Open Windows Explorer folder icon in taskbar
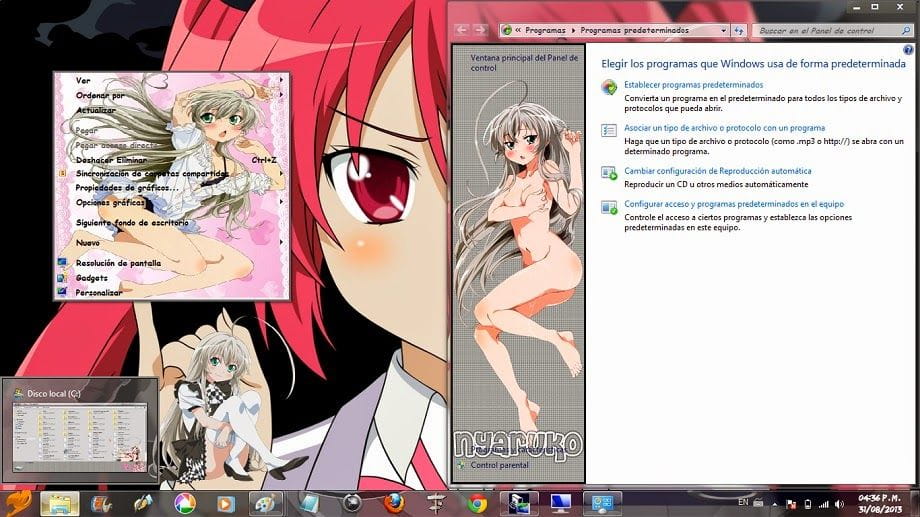The height and width of the screenshot is (517, 920). (59, 503)
